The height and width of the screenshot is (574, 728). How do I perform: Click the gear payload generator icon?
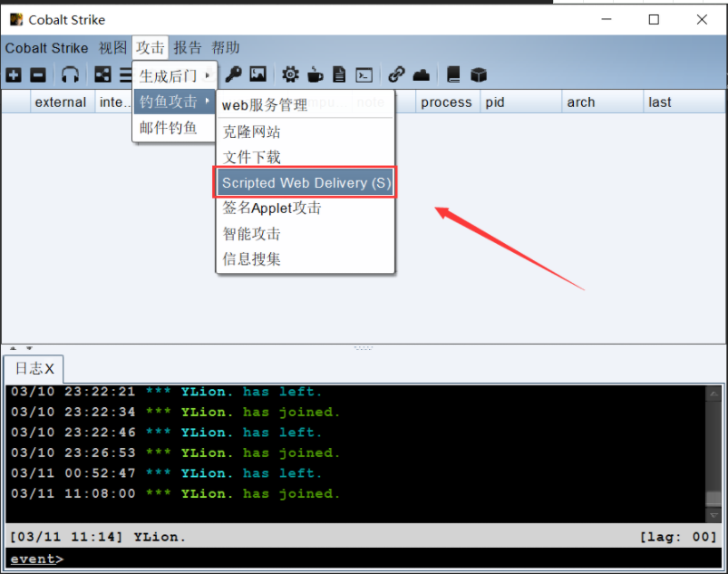[x=291, y=74]
